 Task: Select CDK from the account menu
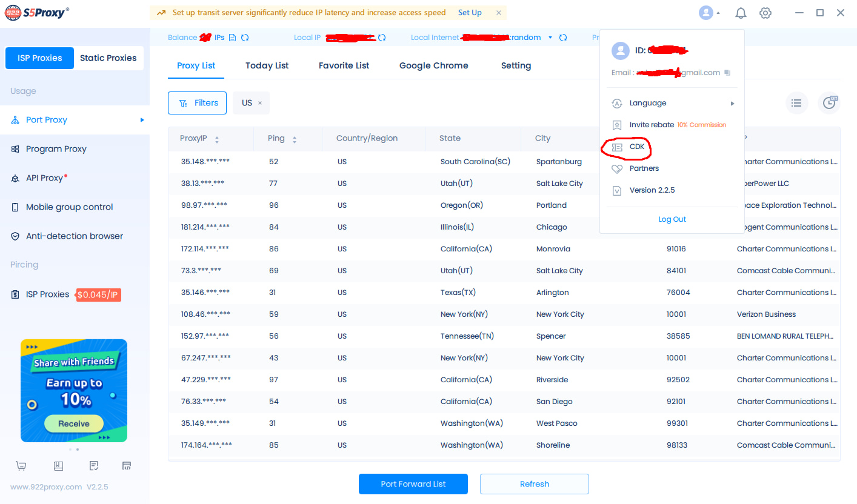coord(636,147)
